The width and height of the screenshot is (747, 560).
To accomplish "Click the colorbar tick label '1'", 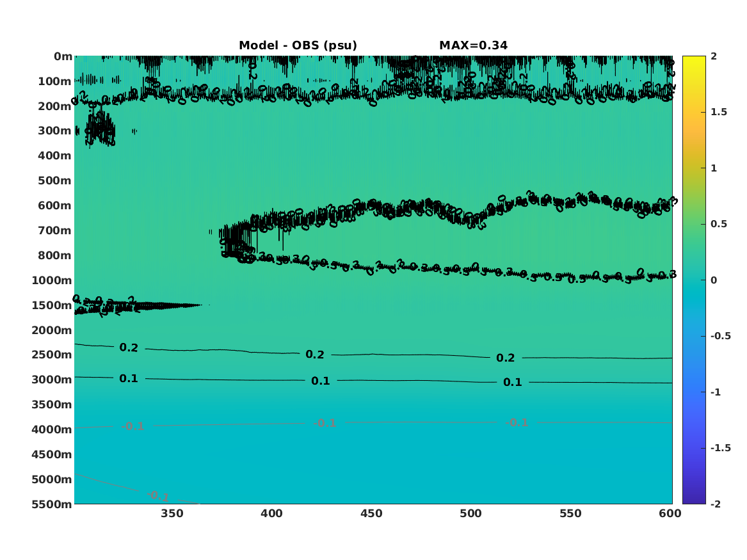I will [x=714, y=168].
